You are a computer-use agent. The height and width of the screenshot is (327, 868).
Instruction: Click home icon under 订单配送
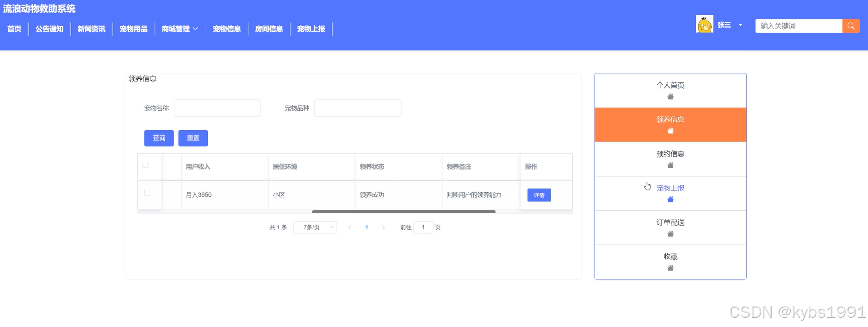click(x=670, y=234)
